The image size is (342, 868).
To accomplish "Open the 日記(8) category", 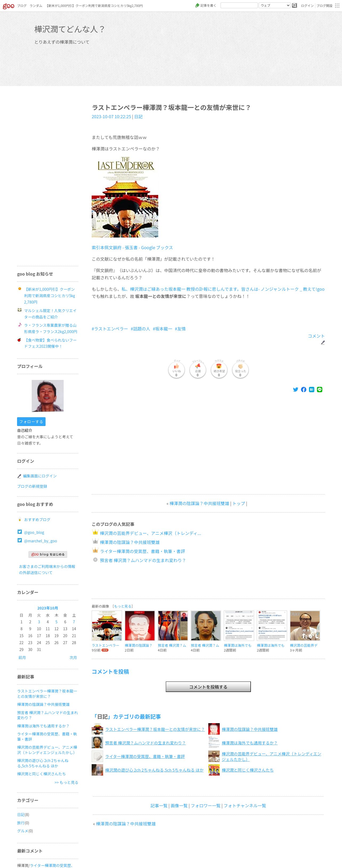I will 21,814.
